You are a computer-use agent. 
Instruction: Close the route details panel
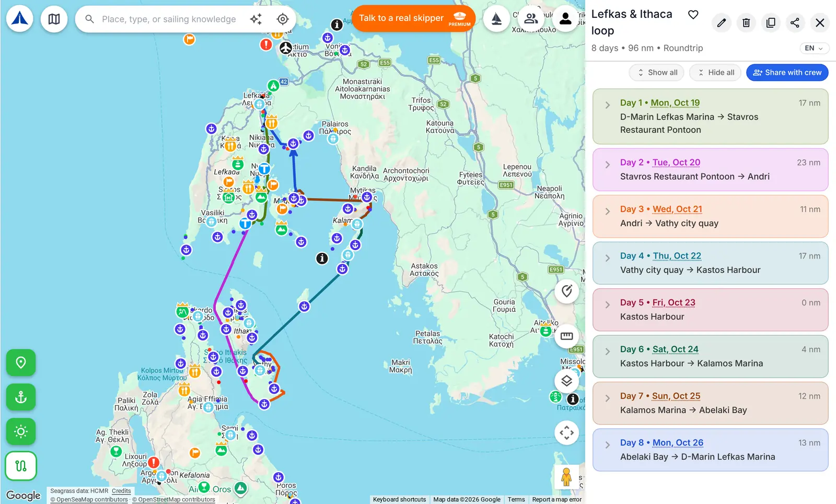coord(820,22)
